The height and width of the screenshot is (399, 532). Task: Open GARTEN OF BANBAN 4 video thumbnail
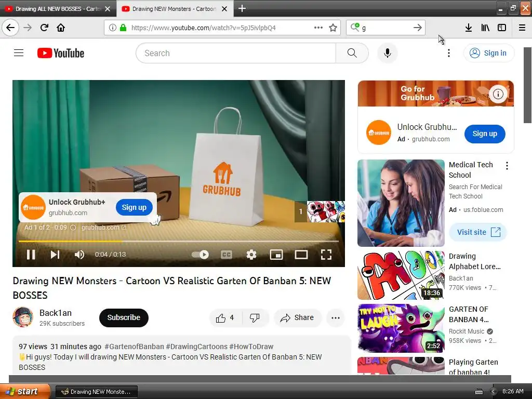pos(401,328)
